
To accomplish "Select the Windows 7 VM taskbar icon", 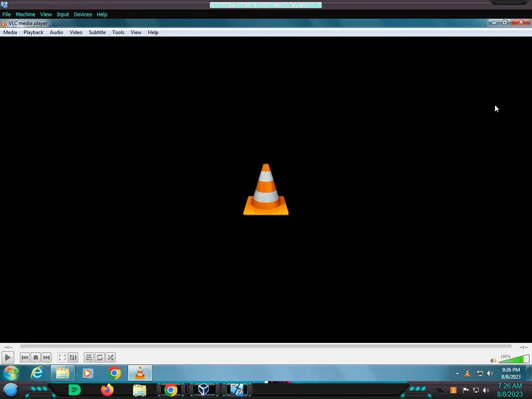I will click(237, 390).
